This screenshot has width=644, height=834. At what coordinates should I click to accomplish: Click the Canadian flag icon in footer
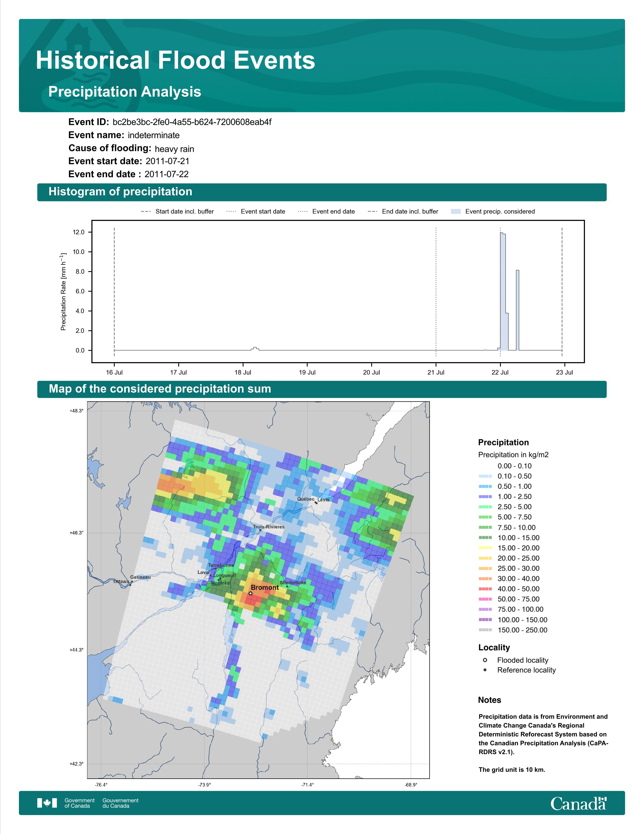point(47,803)
